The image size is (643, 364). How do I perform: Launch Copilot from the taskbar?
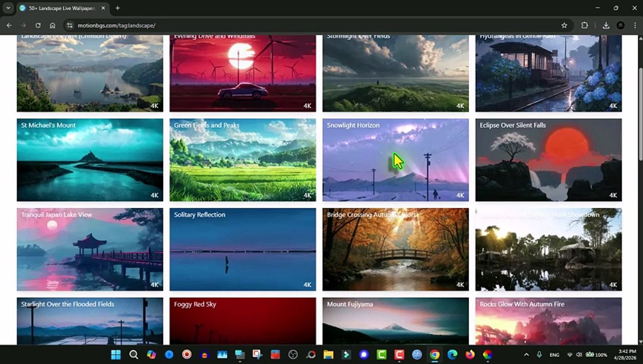151,354
